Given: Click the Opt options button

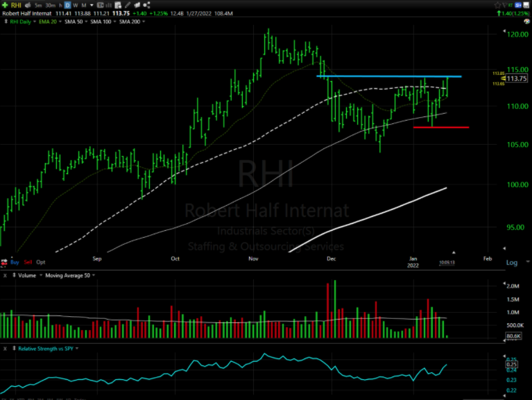Looking at the screenshot, I should [x=41, y=262].
